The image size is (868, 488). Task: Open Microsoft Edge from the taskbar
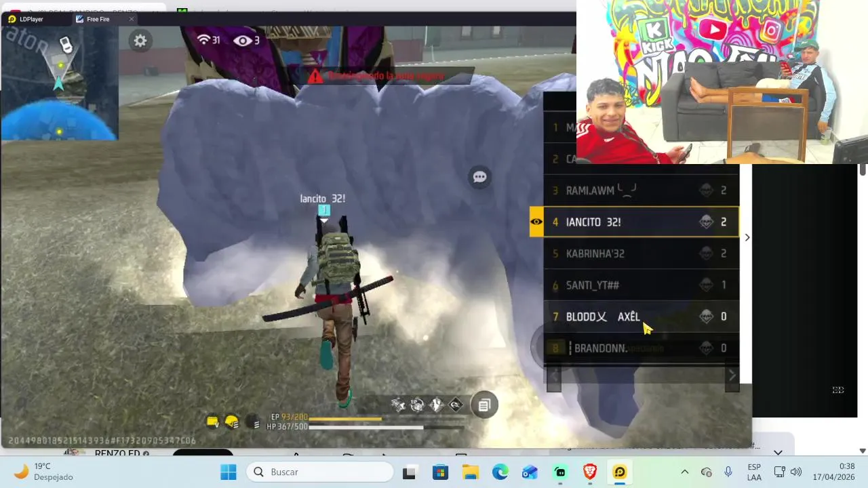(500, 472)
